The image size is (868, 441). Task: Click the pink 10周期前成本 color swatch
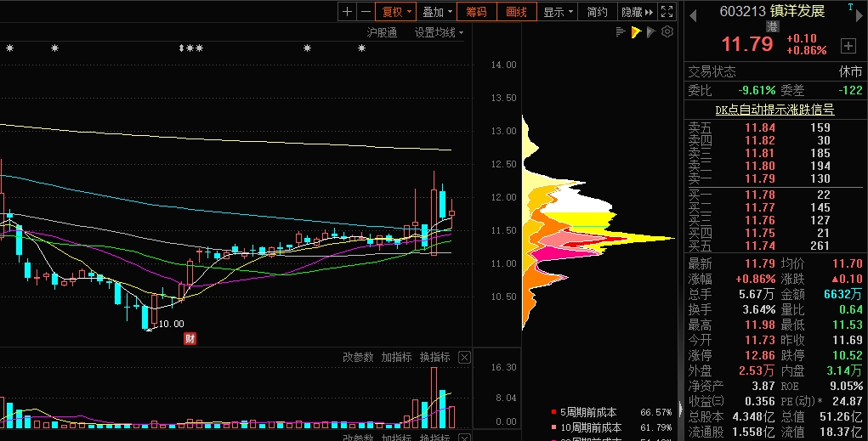[553, 427]
